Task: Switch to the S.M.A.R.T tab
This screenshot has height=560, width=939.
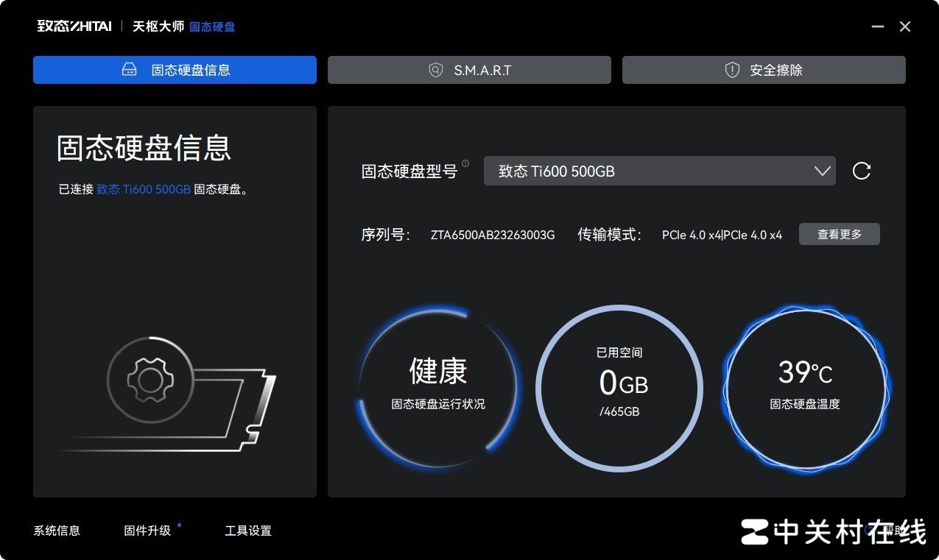Action: (x=469, y=70)
